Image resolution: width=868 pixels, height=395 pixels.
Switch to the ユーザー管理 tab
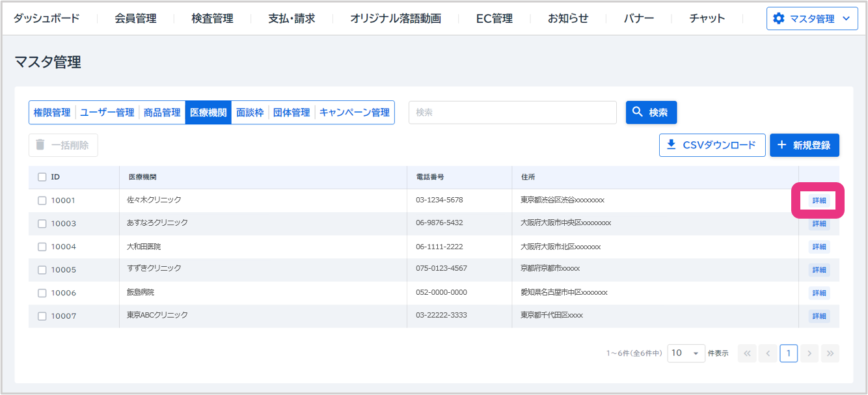[x=107, y=113]
